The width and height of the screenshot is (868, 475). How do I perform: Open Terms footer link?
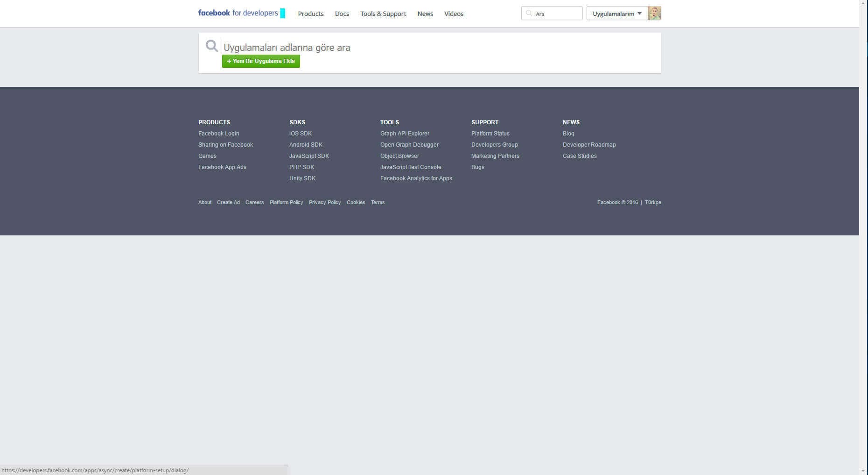(378, 202)
